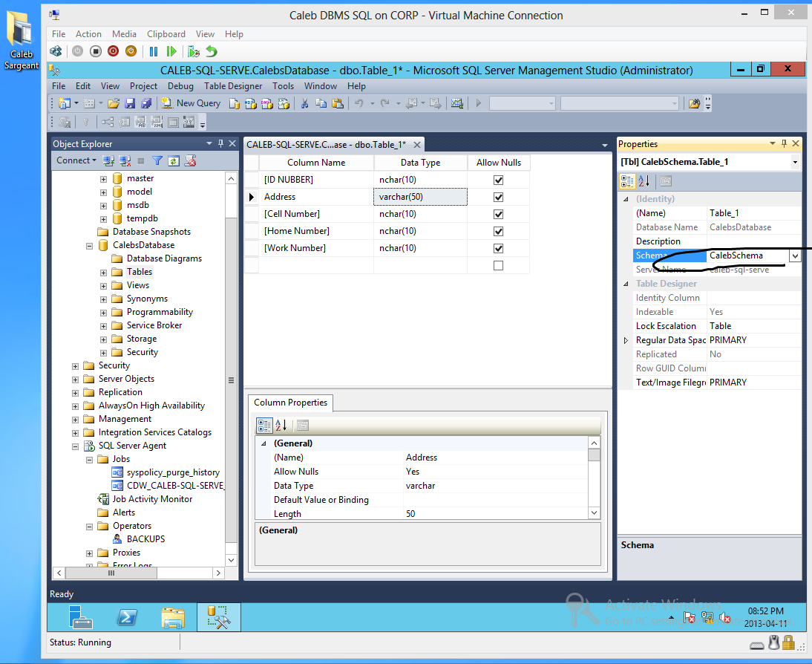The image size is (812, 664).
Task: Open the Debug menu
Action: (180, 86)
